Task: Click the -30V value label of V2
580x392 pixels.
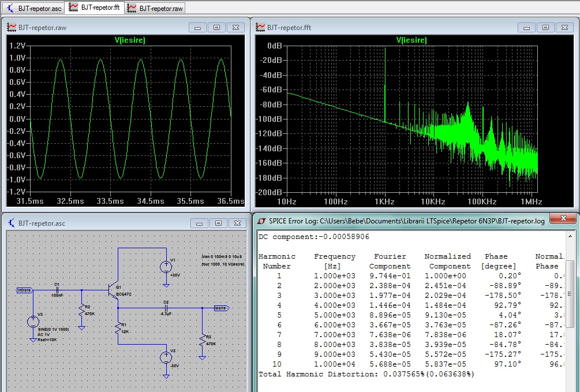Action: tap(175, 365)
